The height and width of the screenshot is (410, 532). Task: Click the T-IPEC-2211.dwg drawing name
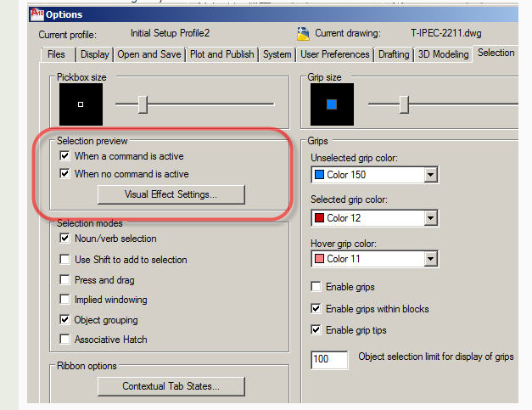[x=445, y=33]
